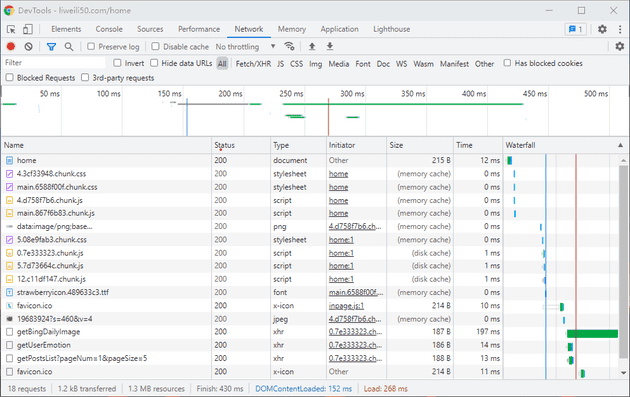The image size is (630, 397).
Task: Tick Hide data URLs checkbox
Action: coord(154,63)
